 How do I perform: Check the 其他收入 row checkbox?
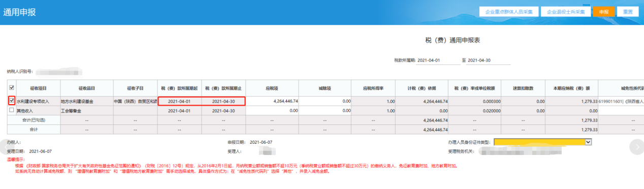click(12, 110)
